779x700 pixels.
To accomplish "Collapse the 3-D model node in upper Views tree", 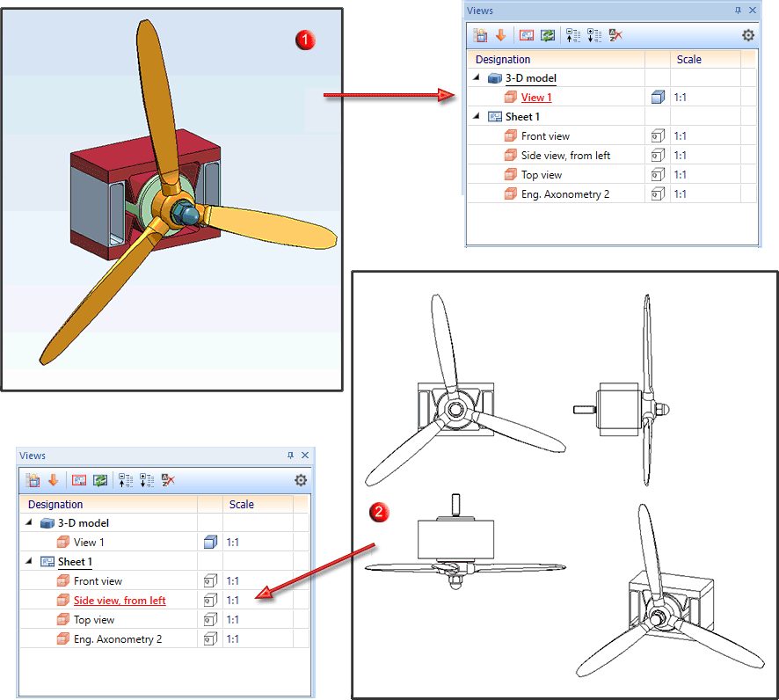I will pos(477,77).
